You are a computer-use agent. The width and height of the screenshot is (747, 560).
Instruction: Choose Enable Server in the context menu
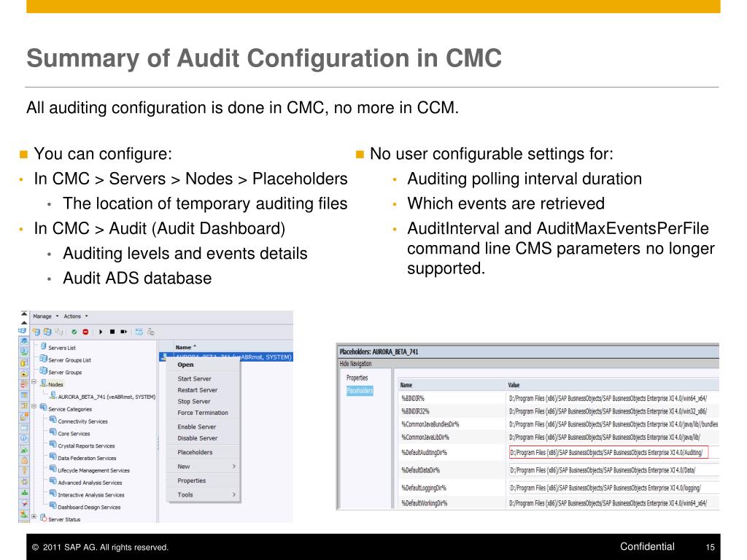(x=197, y=427)
